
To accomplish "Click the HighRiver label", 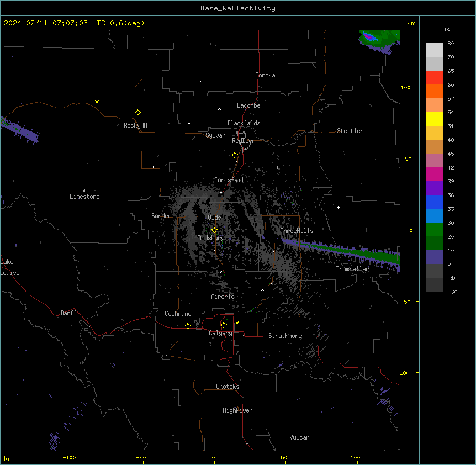I will (237, 410).
